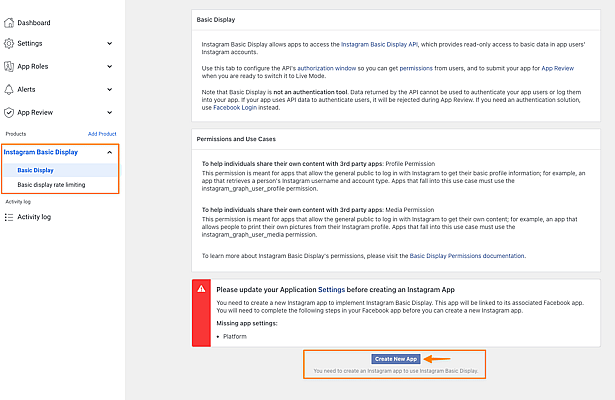This screenshot has width=615, height=400.
Task: Collapse the Instagram Basic Display chevron
Action: pos(109,152)
